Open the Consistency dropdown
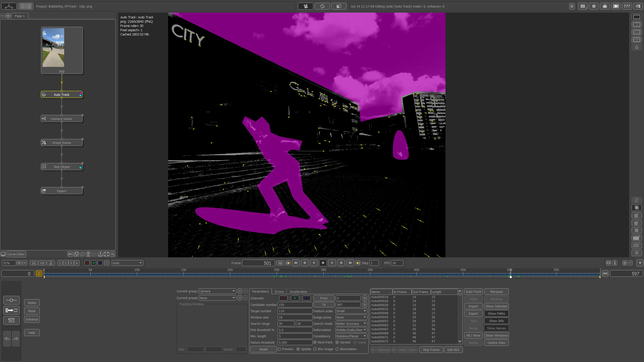The height and width of the screenshot is (362, 644). click(351, 336)
